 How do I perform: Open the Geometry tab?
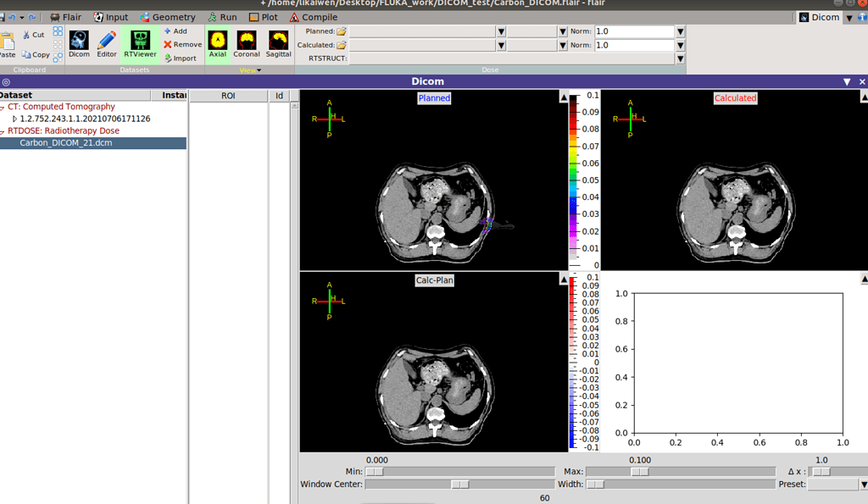coord(167,17)
